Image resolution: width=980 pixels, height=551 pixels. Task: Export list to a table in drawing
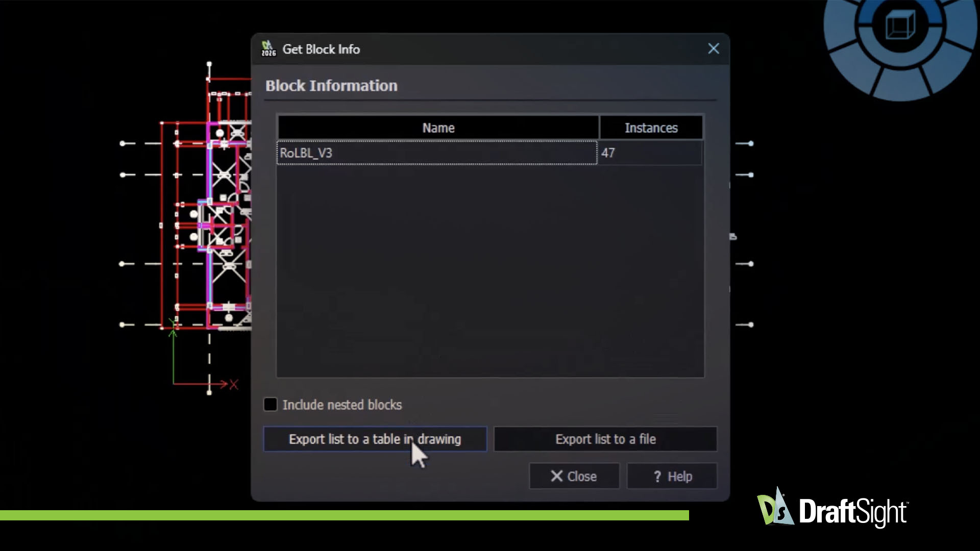point(375,439)
